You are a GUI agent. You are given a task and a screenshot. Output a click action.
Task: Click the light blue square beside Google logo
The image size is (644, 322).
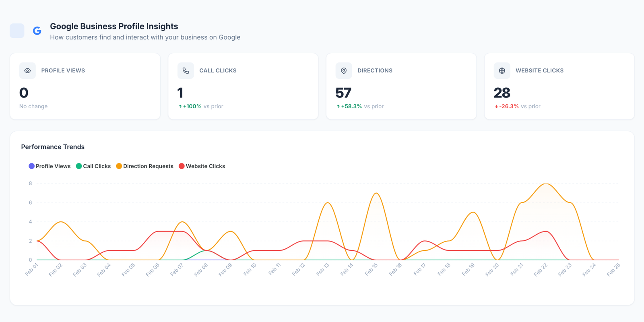[17, 31]
